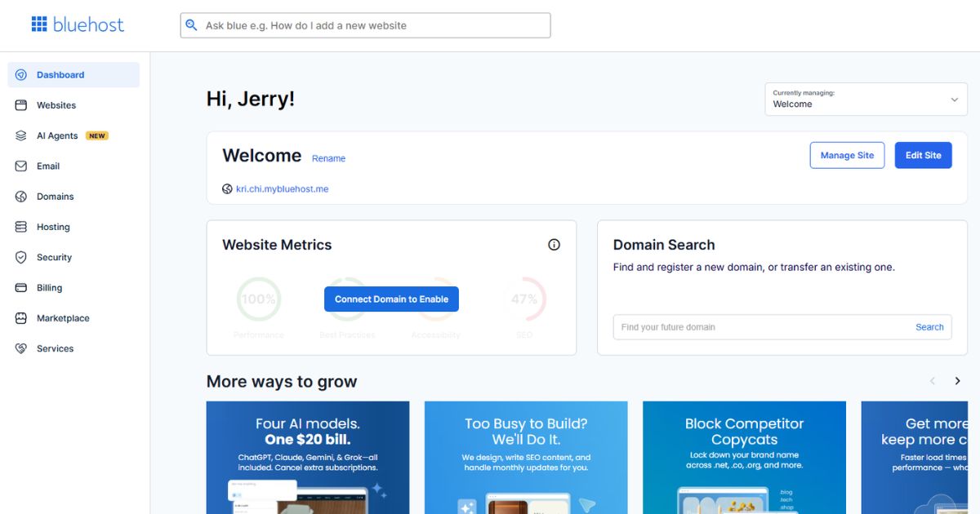Click the Services heart icon
The image size is (980, 514).
pyautogui.click(x=21, y=348)
